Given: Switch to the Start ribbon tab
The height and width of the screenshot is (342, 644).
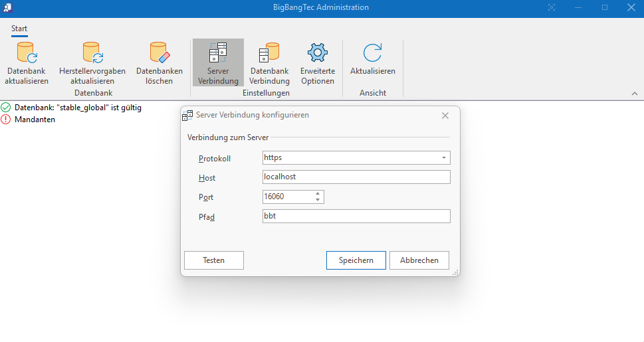Looking at the screenshot, I should coord(19,29).
